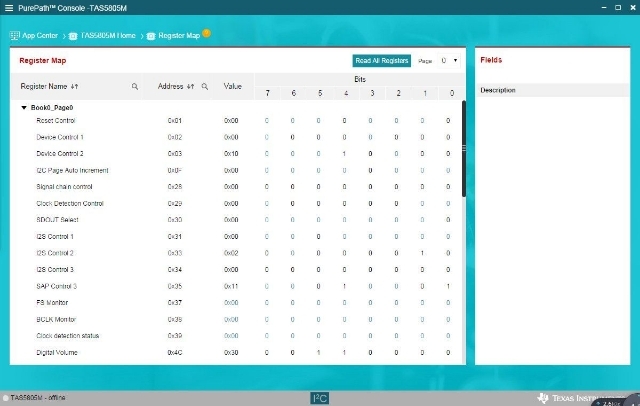
Task: Go to TAS5805M Home breadcrumb
Action: tap(108, 35)
